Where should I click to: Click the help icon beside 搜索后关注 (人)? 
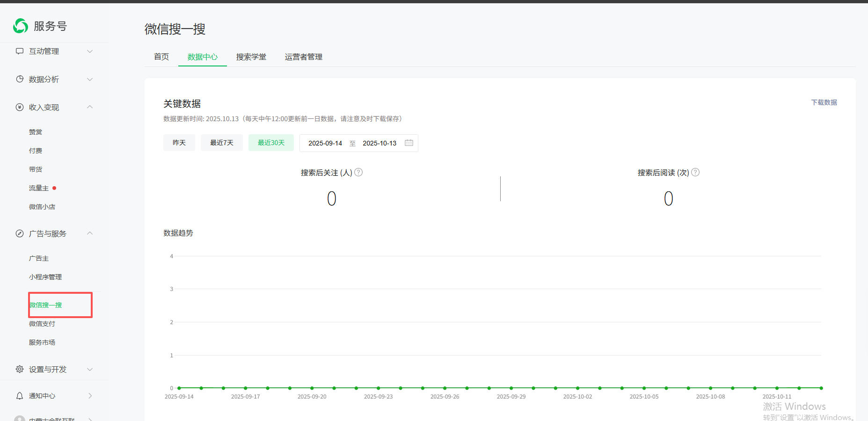coord(358,172)
